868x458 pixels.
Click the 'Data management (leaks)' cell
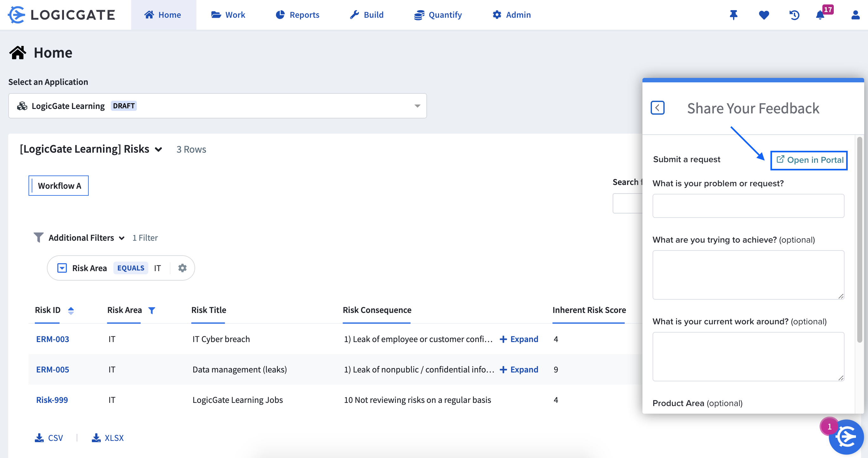[239, 369]
